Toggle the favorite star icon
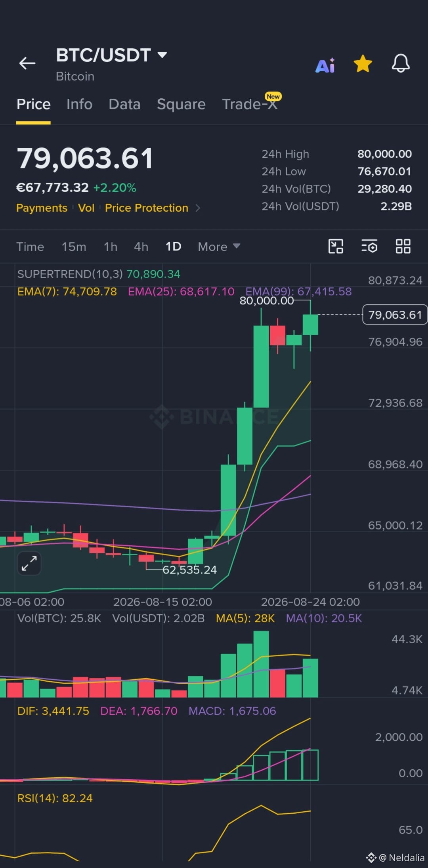Viewport: 428px width, 868px height. [x=363, y=64]
